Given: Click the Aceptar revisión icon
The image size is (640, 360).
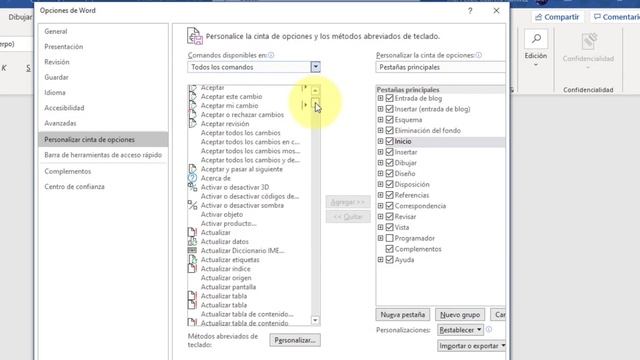Looking at the screenshot, I should tap(192, 123).
